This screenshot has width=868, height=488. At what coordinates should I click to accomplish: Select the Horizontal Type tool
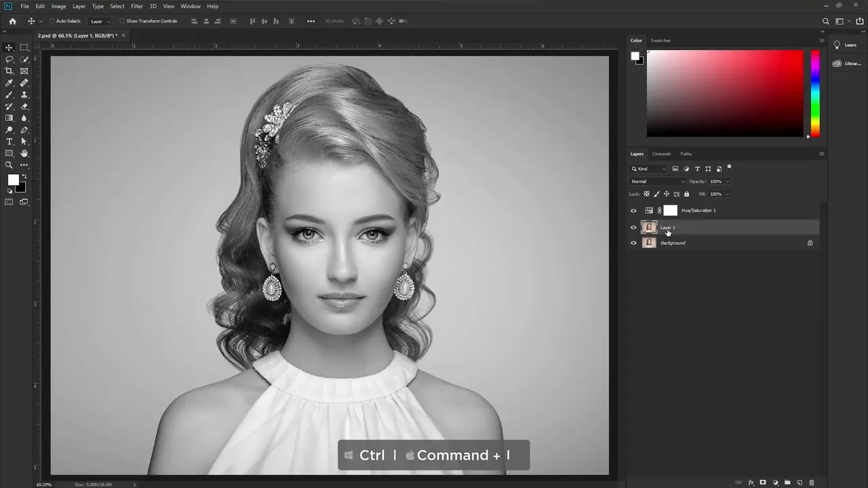pyautogui.click(x=9, y=142)
